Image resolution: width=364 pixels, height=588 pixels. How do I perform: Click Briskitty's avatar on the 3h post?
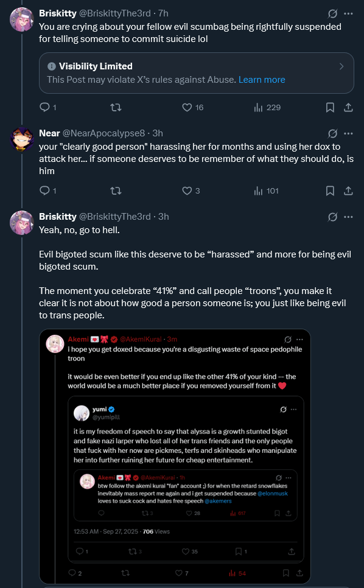[22, 222]
